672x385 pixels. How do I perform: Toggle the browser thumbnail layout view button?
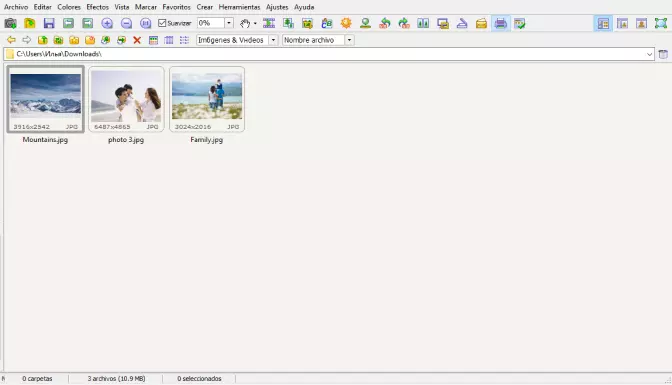603,23
